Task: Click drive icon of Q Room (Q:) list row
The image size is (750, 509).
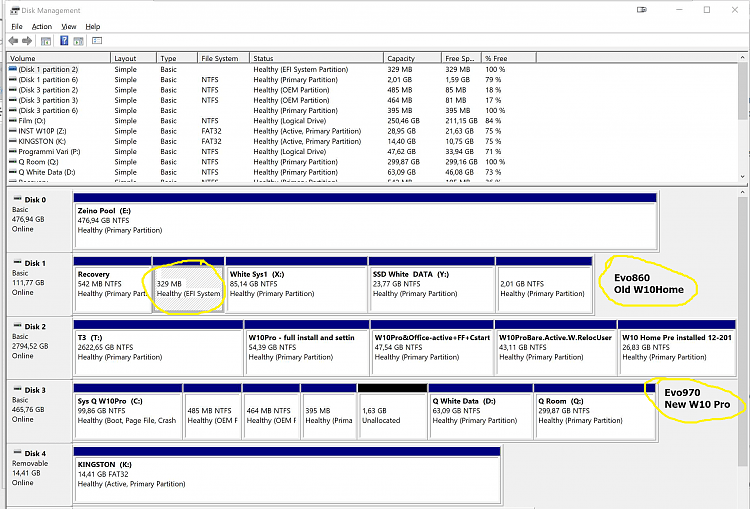Action: pos(13,162)
